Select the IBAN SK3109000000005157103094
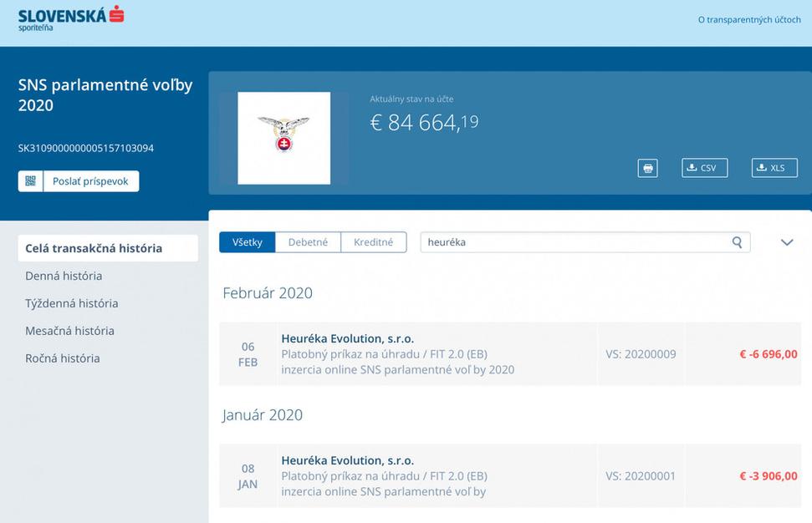Image resolution: width=812 pixels, height=523 pixels. point(86,148)
